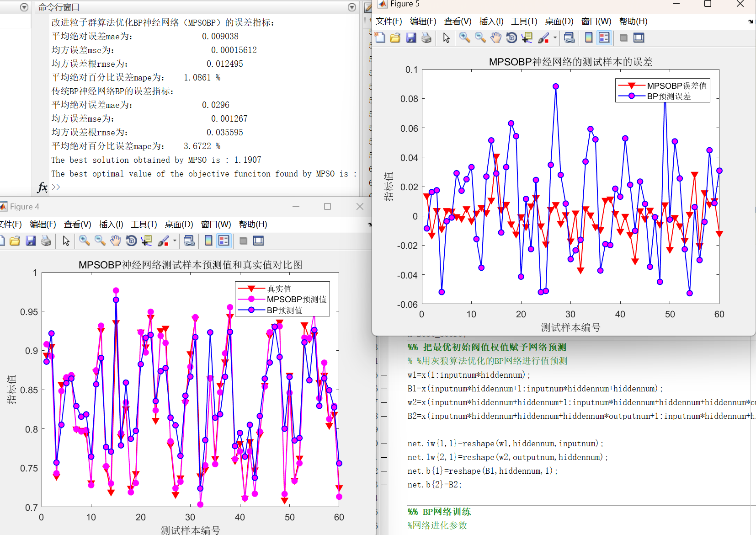Screen dimensions: 756x535
Task: Toggle Insert Legend button in Figure 5
Action: pyautogui.click(x=604, y=38)
